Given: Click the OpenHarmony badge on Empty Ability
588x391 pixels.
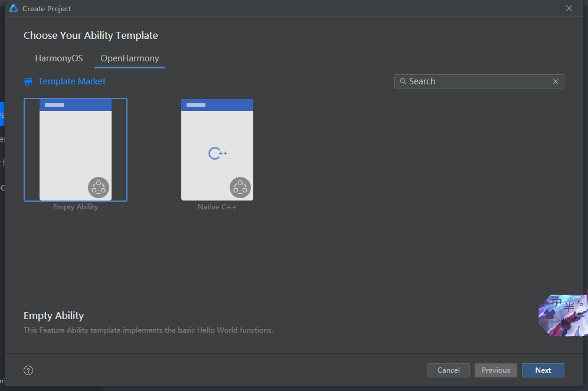Looking at the screenshot, I should coord(99,188).
